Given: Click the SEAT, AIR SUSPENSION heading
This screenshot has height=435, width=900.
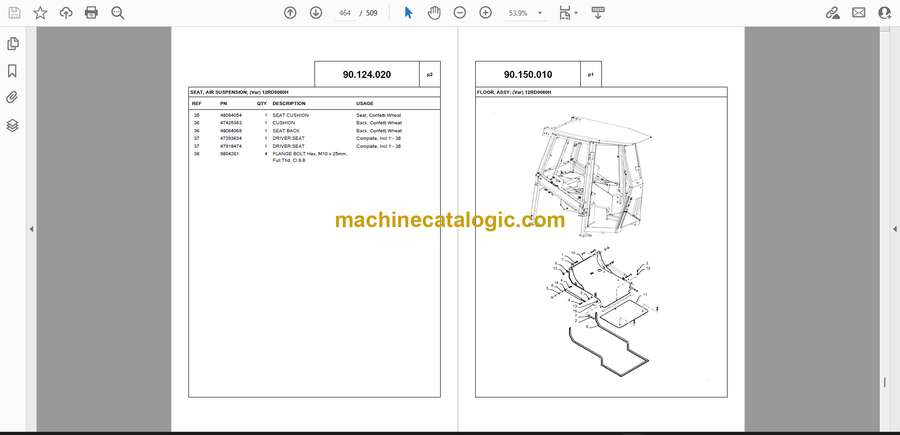Looking at the screenshot, I should tap(238, 92).
